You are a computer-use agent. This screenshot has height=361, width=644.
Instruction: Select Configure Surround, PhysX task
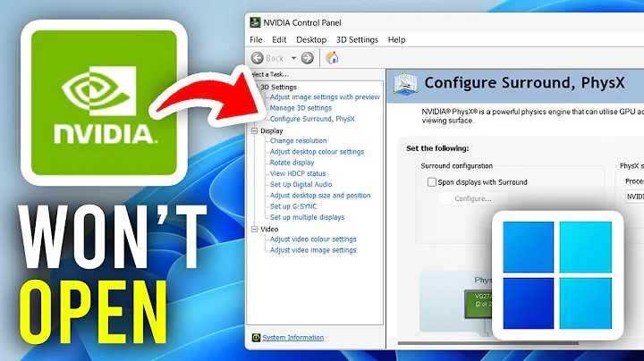point(312,119)
